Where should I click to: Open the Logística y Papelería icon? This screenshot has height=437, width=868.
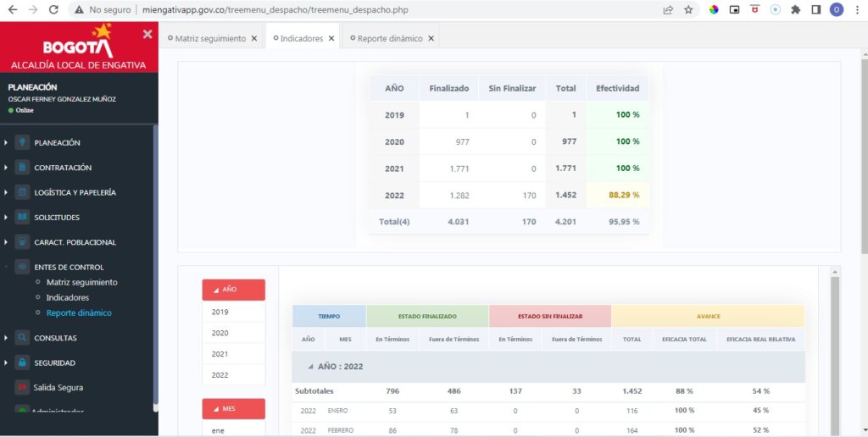(x=22, y=192)
